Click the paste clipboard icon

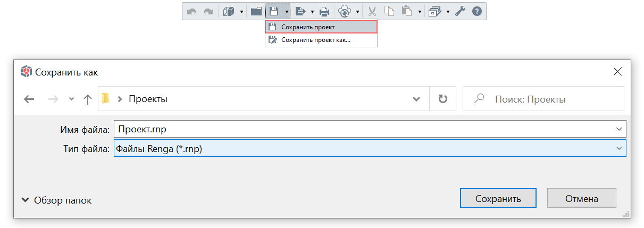coord(407,11)
